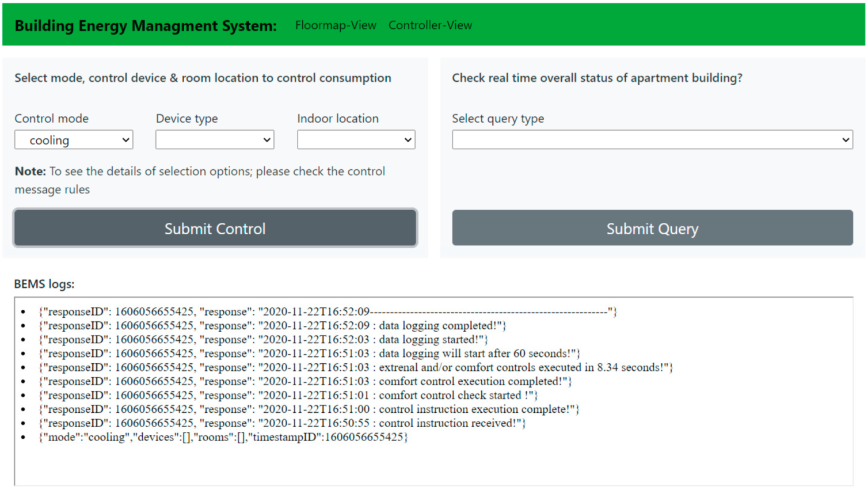
Task: Open the Indoor location dropdown
Action: pos(356,140)
